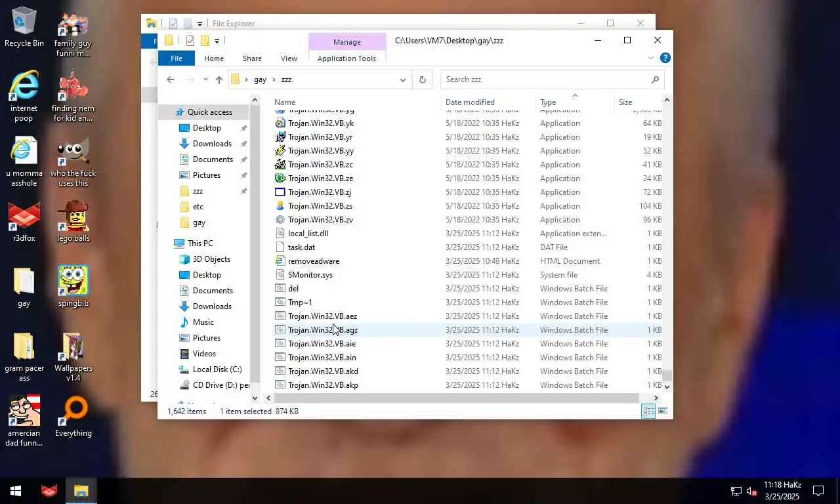This screenshot has height=504, width=840.
Task: Switch to details view layout icon
Action: [648, 411]
